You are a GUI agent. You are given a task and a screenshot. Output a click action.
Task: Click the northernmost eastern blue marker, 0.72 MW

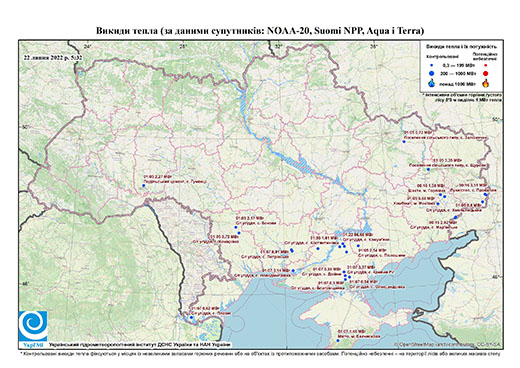pyautogui.click(x=404, y=142)
